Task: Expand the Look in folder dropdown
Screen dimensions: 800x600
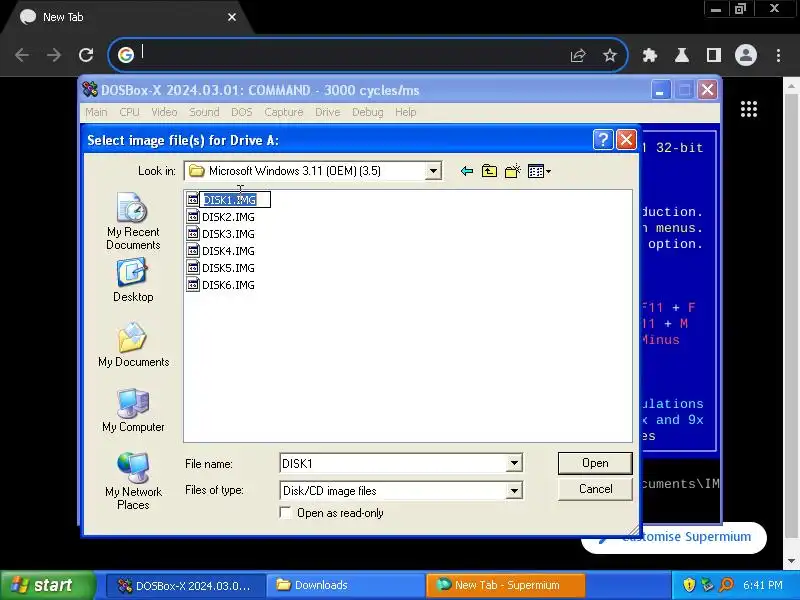Action: [433, 171]
